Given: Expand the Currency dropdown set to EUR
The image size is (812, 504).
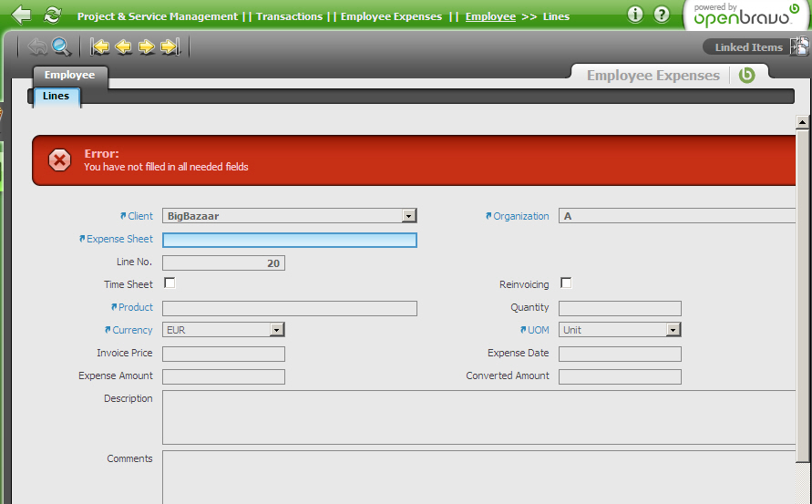Looking at the screenshot, I should (x=277, y=330).
